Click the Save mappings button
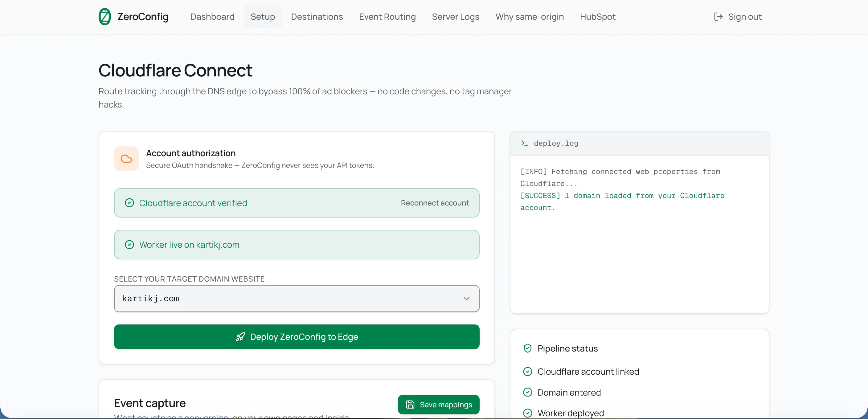Image resolution: width=868 pixels, height=419 pixels. click(438, 405)
